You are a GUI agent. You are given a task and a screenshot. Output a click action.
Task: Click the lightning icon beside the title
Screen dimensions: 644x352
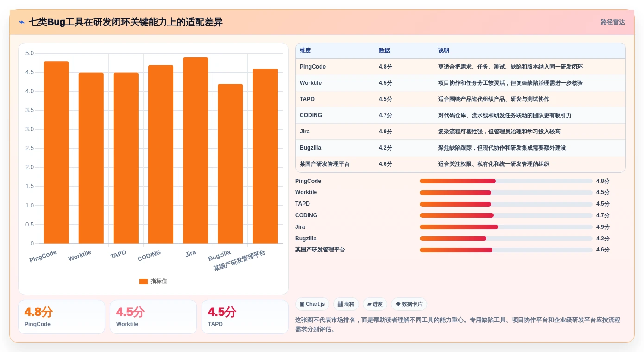click(22, 22)
